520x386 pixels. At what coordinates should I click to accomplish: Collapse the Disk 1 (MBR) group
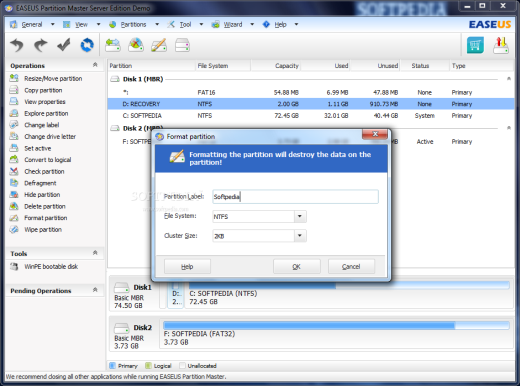click(509, 79)
